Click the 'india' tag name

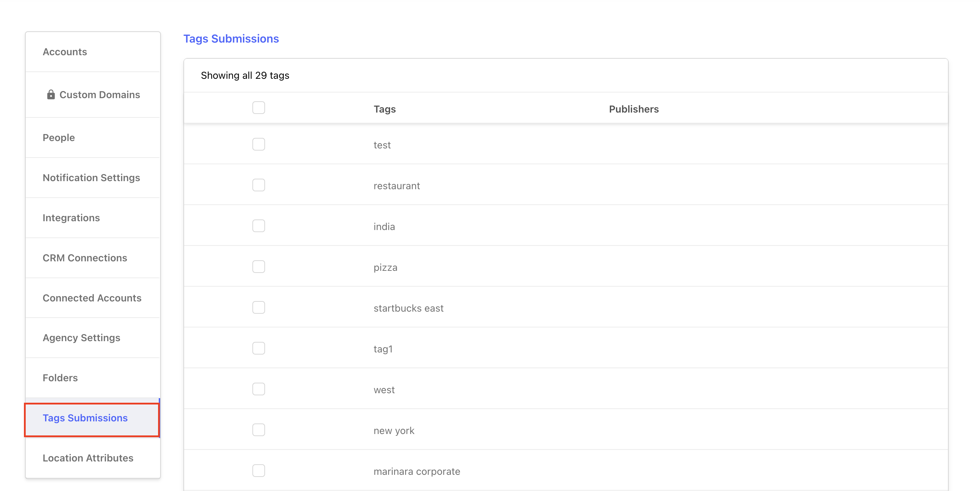[384, 227]
